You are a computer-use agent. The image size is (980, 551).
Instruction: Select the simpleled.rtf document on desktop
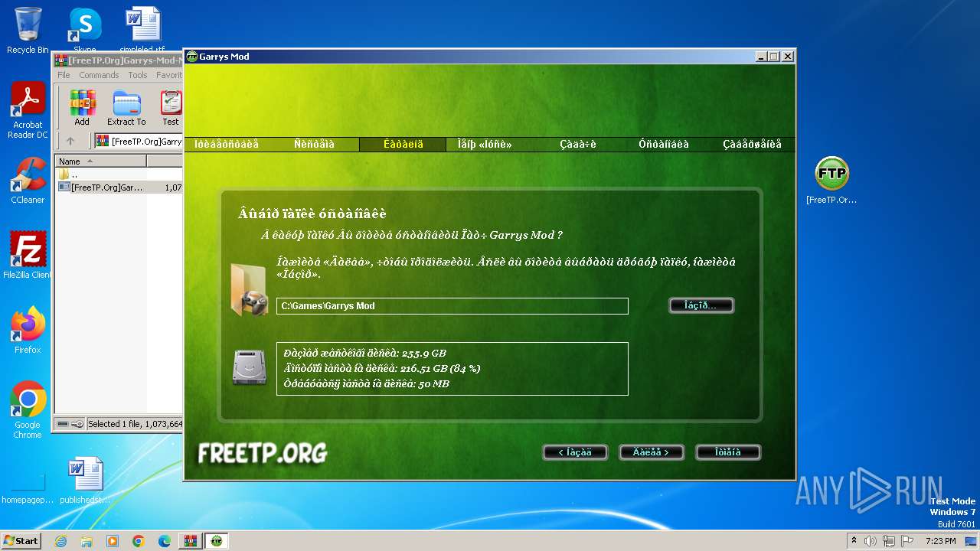tap(142, 29)
